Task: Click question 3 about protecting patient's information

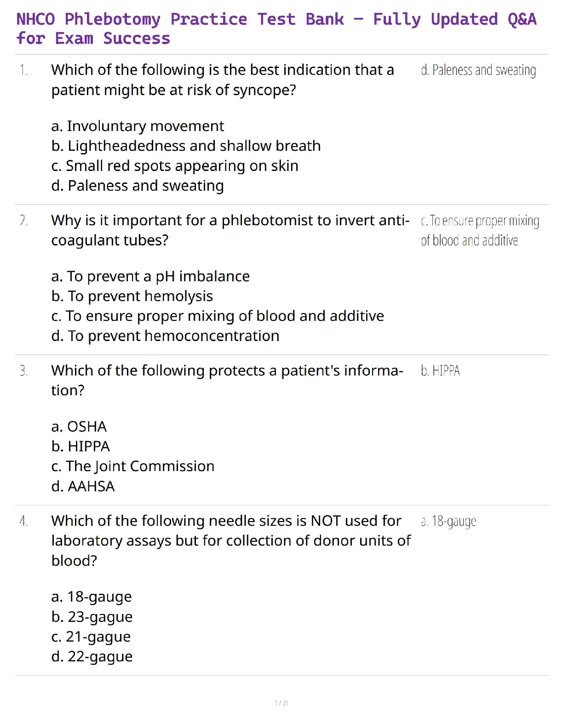Action: 227,380
